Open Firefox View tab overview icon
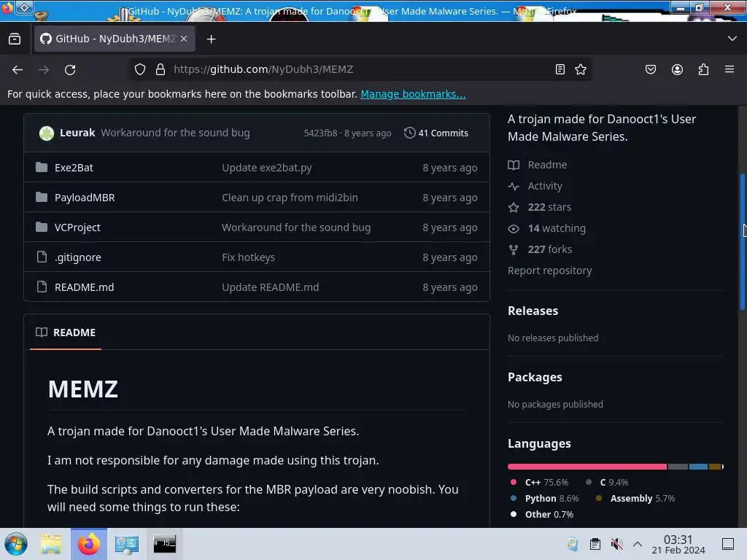 [15, 39]
